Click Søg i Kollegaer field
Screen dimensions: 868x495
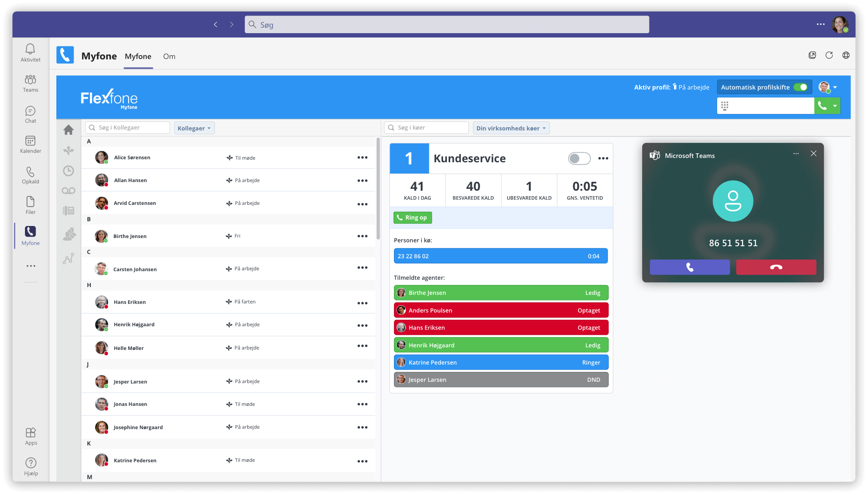pyautogui.click(x=128, y=128)
